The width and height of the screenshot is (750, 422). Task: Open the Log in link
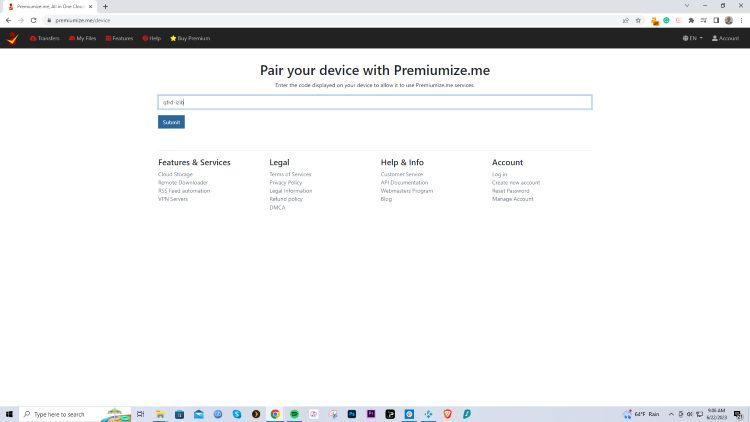coord(499,174)
